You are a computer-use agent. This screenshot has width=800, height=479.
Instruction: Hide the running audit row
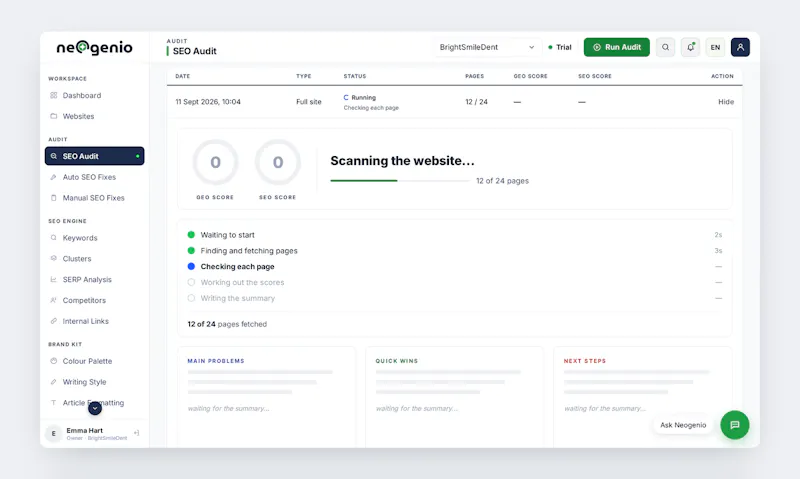(x=726, y=102)
